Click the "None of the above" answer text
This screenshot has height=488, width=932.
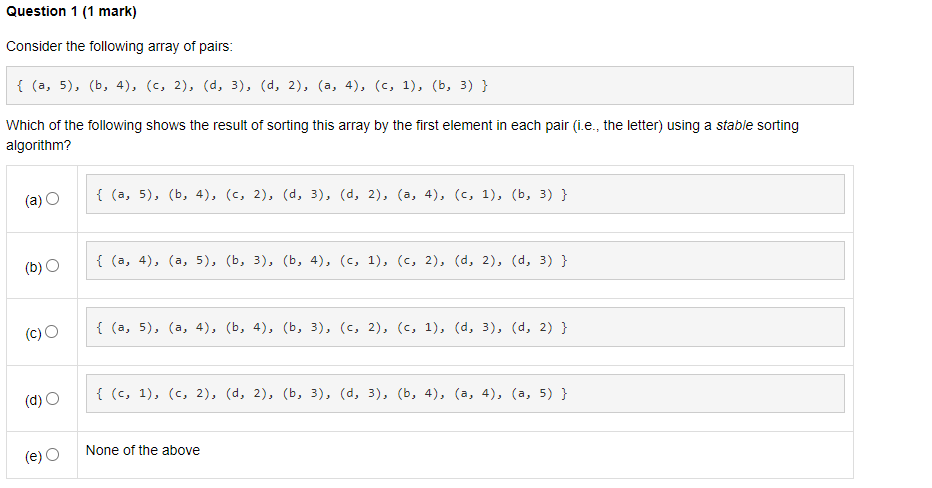pyautogui.click(x=143, y=451)
